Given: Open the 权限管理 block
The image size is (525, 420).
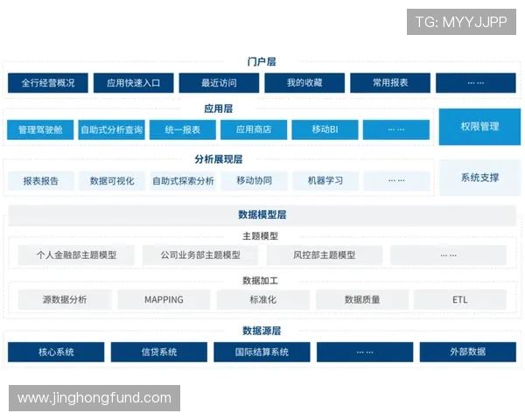Looking at the screenshot, I should click(x=479, y=127).
